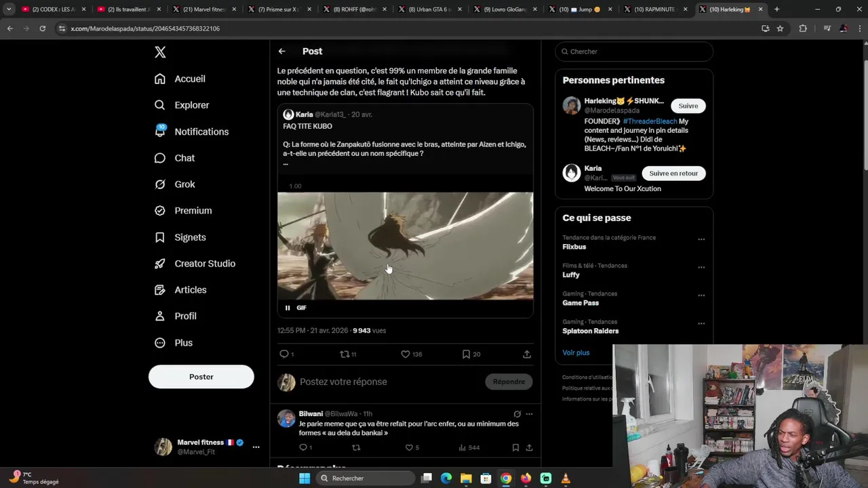Open options for Splatoon Raiders trend
868x488 pixels.
[701, 323]
